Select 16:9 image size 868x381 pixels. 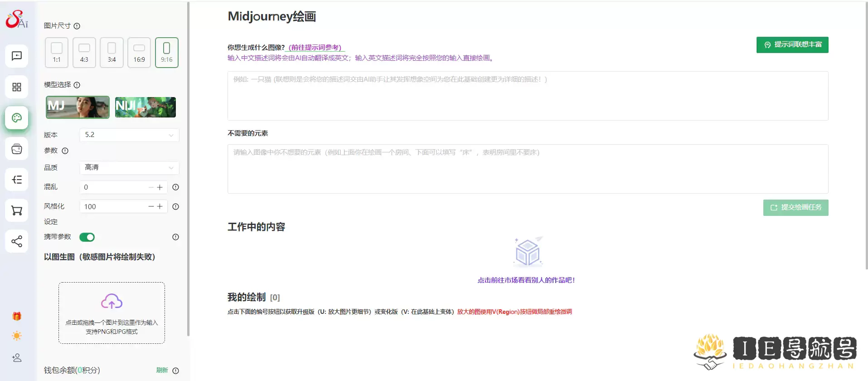(x=139, y=53)
